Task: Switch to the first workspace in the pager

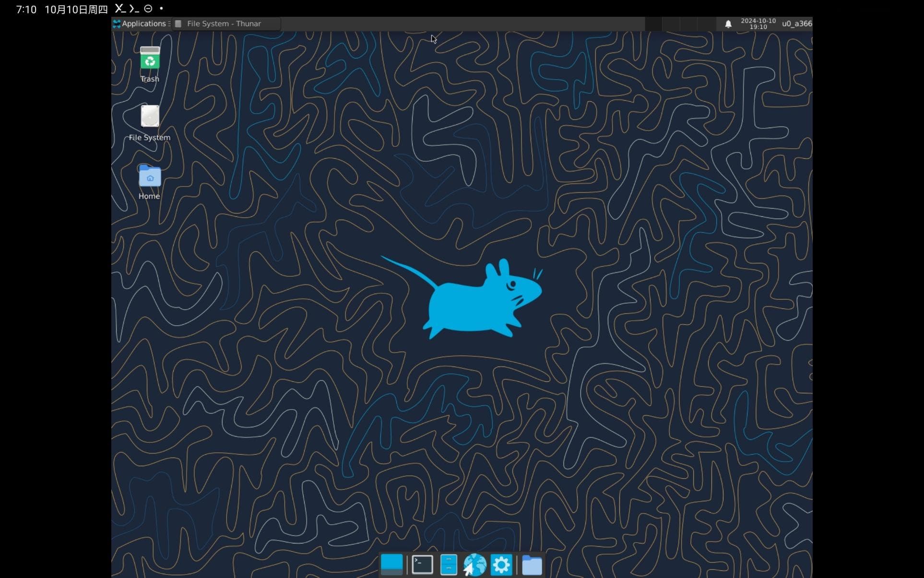Action: [653, 24]
